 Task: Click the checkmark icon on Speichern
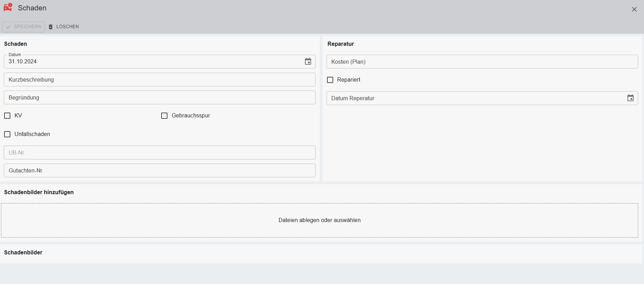8,27
